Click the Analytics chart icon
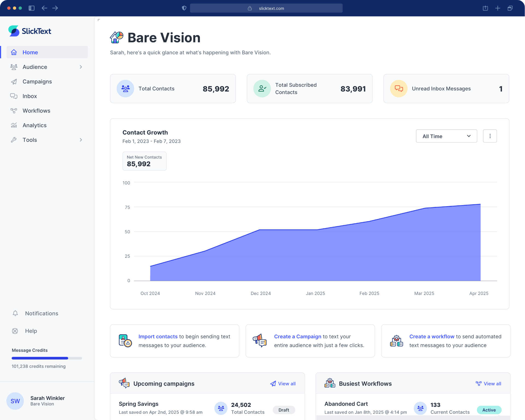 click(x=14, y=125)
